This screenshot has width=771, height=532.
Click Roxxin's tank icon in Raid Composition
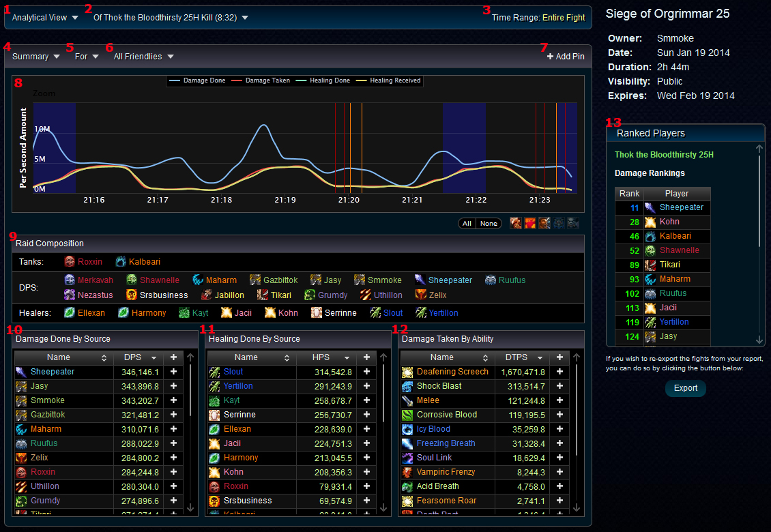[x=70, y=261]
